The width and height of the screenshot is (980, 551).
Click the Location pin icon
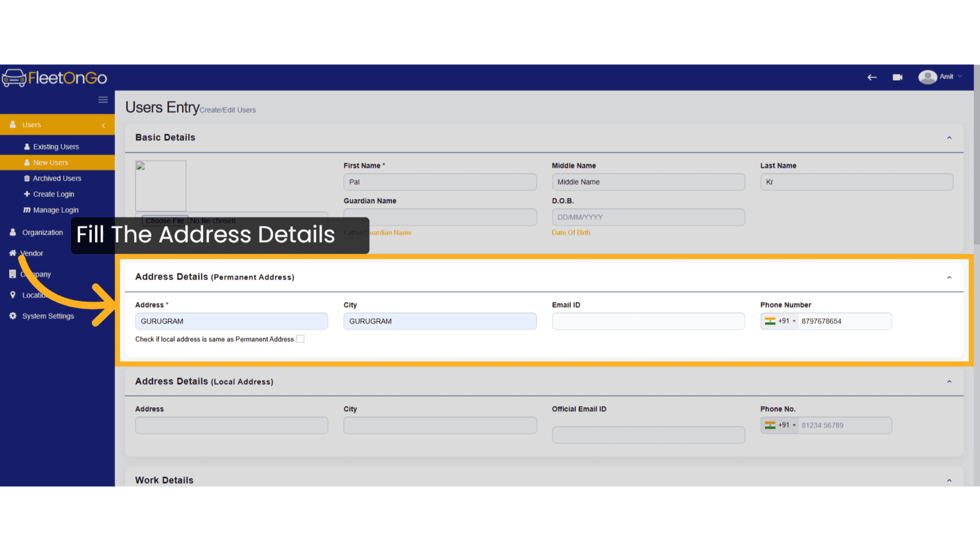pyautogui.click(x=13, y=294)
